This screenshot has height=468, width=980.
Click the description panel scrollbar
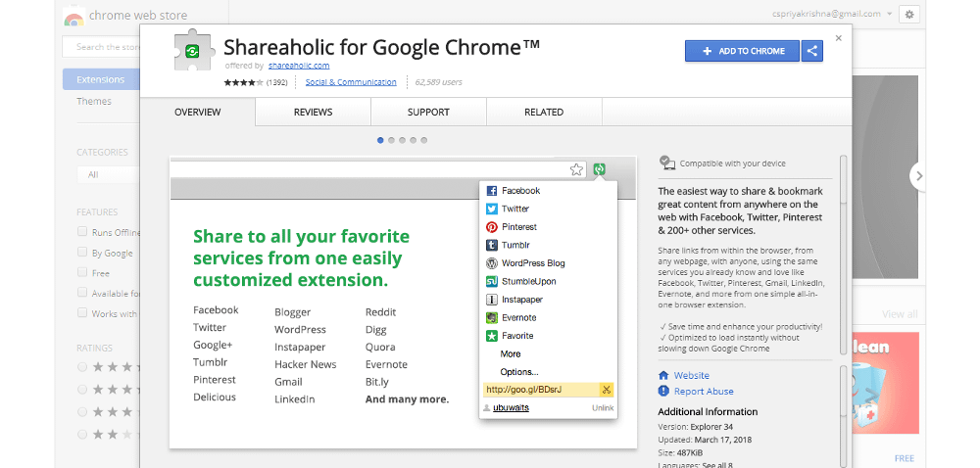tap(843, 256)
